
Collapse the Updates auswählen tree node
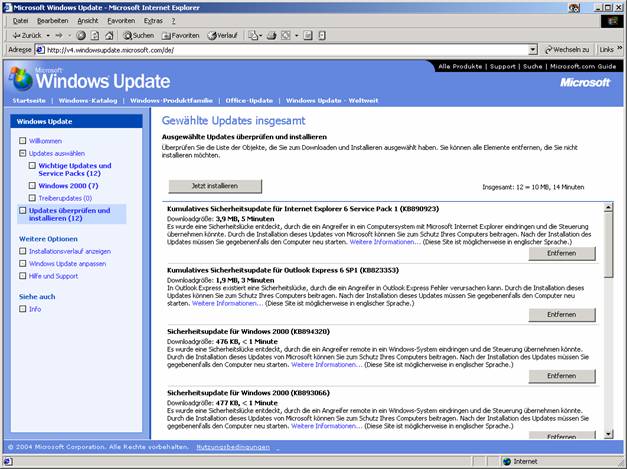pyautogui.click(x=23, y=154)
